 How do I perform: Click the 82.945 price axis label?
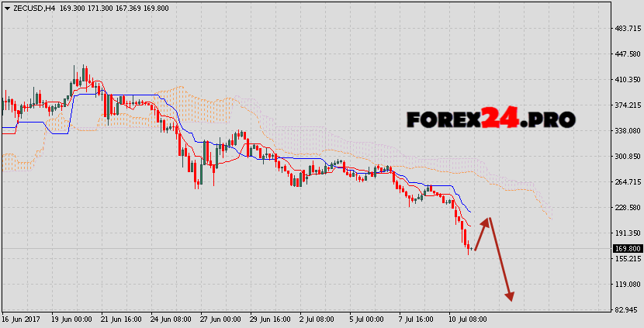tap(627, 310)
